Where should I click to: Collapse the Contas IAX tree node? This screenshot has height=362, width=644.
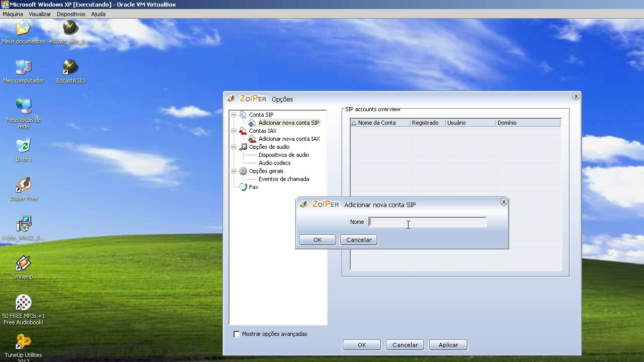coord(233,131)
